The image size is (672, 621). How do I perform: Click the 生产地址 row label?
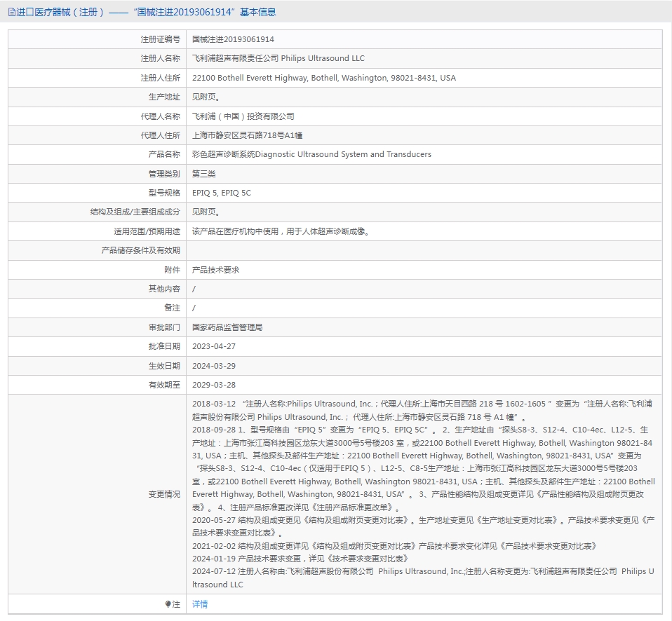(x=164, y=97)
